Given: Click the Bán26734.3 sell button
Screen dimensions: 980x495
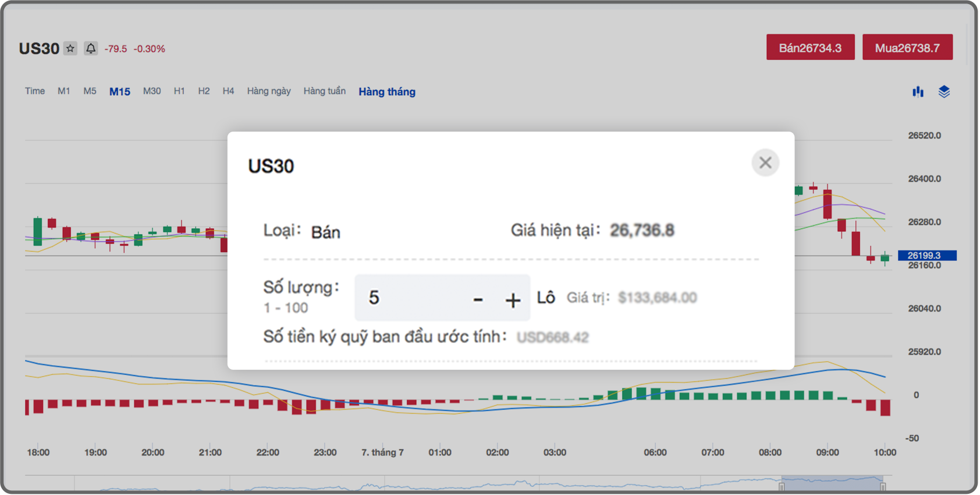Looking at the screenshot, I should 810,47.
